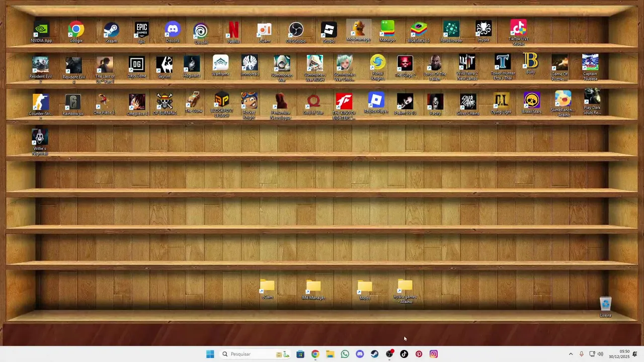Open WhatsApp from the taskbar
644x362 pixels.
point(345,354)
